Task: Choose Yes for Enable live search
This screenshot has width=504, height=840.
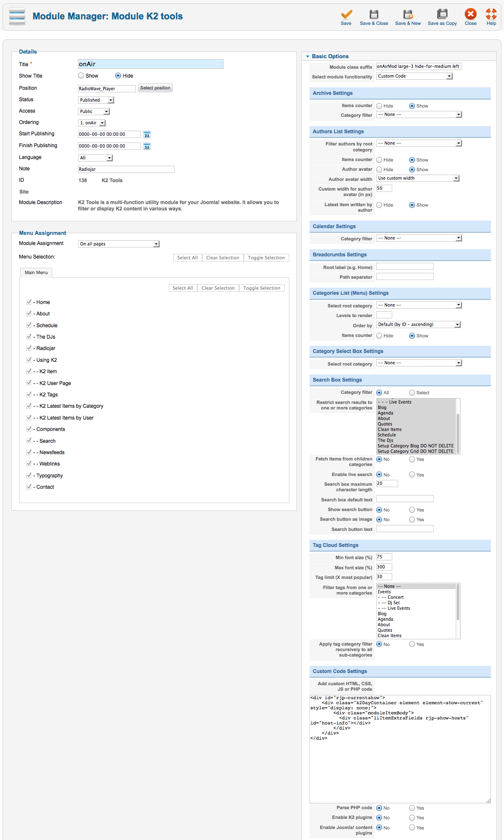Action: tap(412, 474)
